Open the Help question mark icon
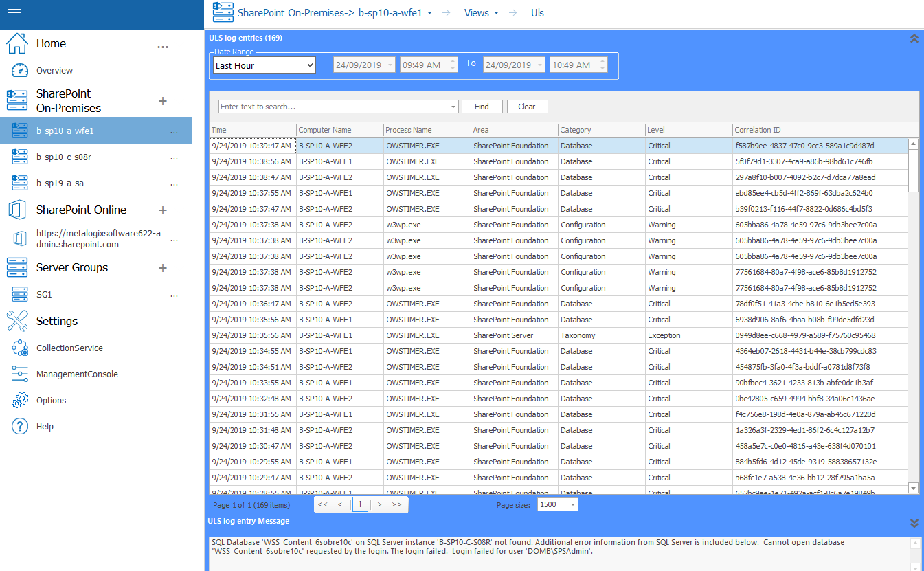Viewport: 924px width, 571px height. pos(20,427)
